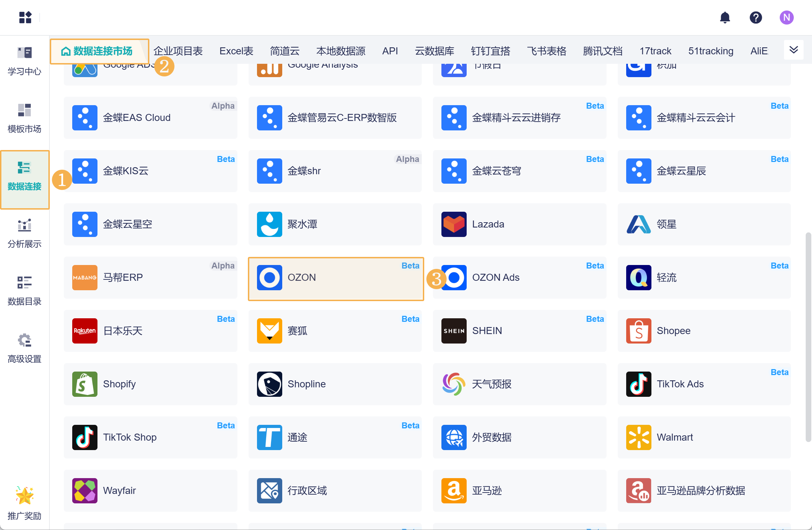Image resolution: width=812 pixels, height=530 pixels.
Task: Click the OZON circle logo
Action: (x=270, y=278)
